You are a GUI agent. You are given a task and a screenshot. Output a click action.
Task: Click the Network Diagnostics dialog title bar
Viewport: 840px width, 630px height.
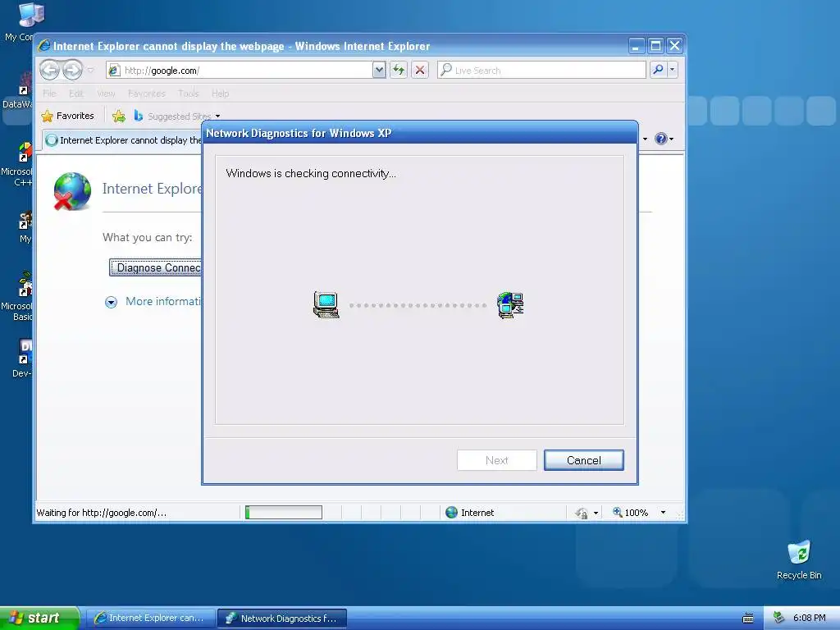420,133
